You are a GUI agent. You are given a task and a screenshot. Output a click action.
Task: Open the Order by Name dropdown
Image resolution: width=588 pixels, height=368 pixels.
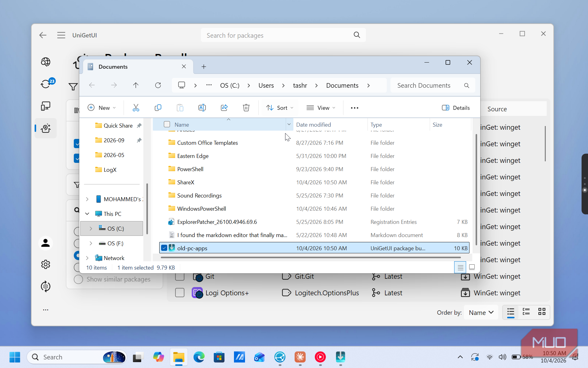[481, 312]
